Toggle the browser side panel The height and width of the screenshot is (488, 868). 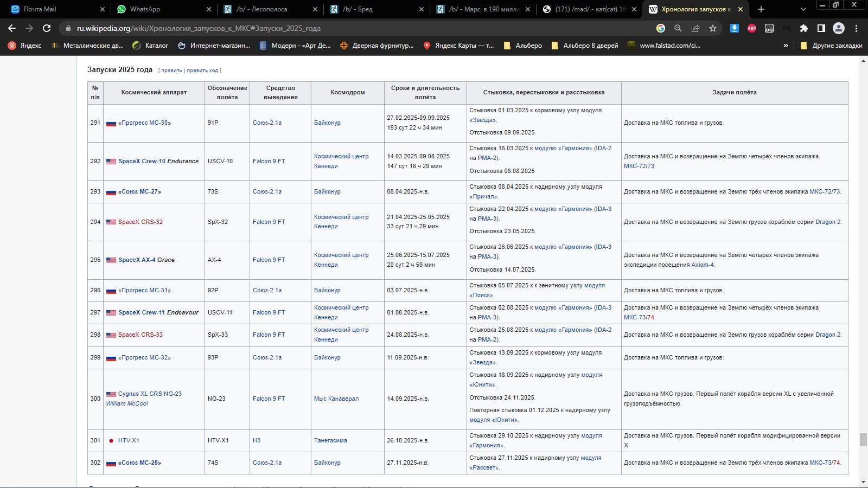[821, 28]
